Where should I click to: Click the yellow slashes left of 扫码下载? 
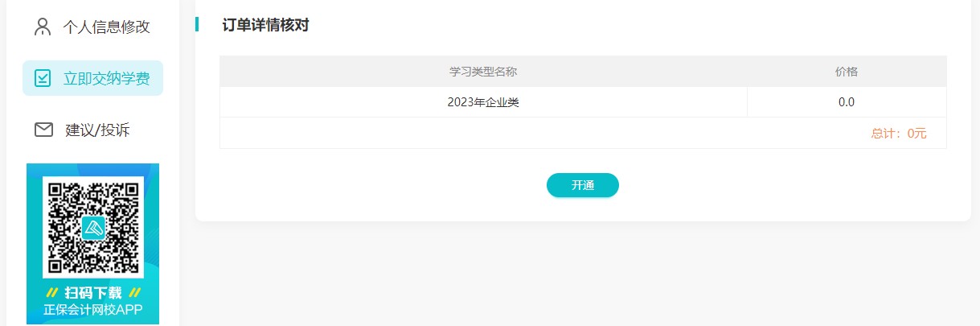(52, 293)
